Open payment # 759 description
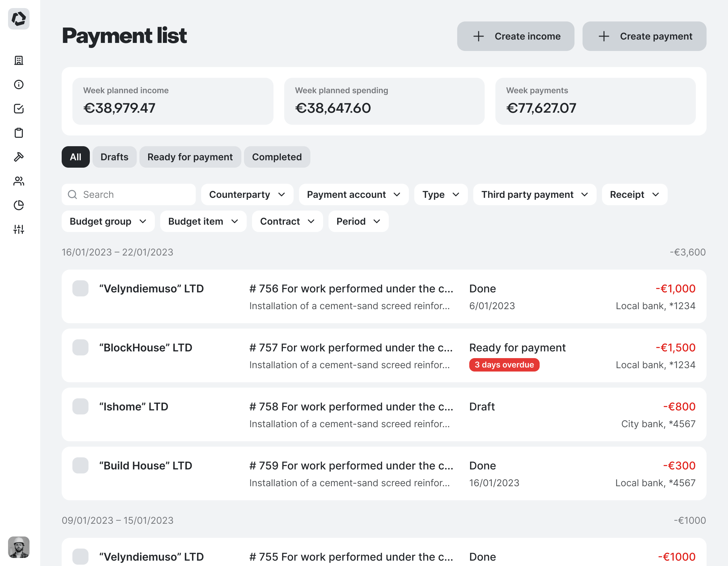 point(351,466)
